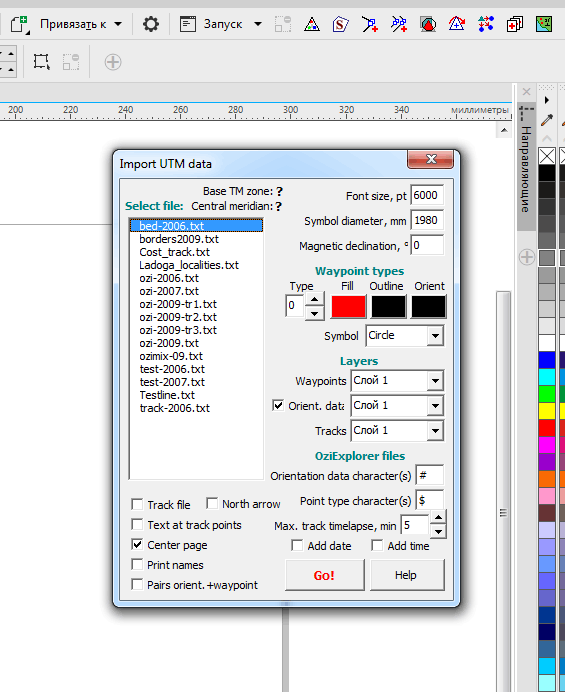The width and height of the screenshot is (565, 692).
Task: Open the Tracks layer dropdown
Action: [x=435, y=431]
